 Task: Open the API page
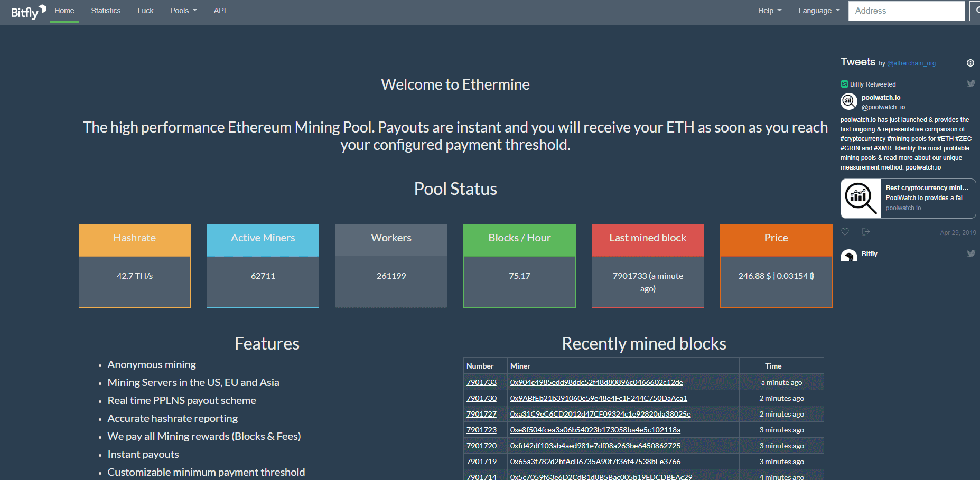(x=220, y=11)
